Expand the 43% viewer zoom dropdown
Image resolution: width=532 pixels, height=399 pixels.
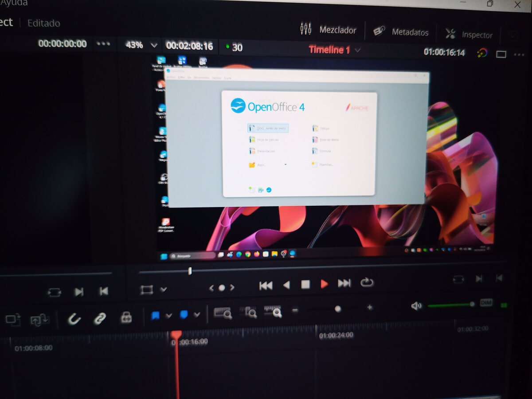click(154, 45)
